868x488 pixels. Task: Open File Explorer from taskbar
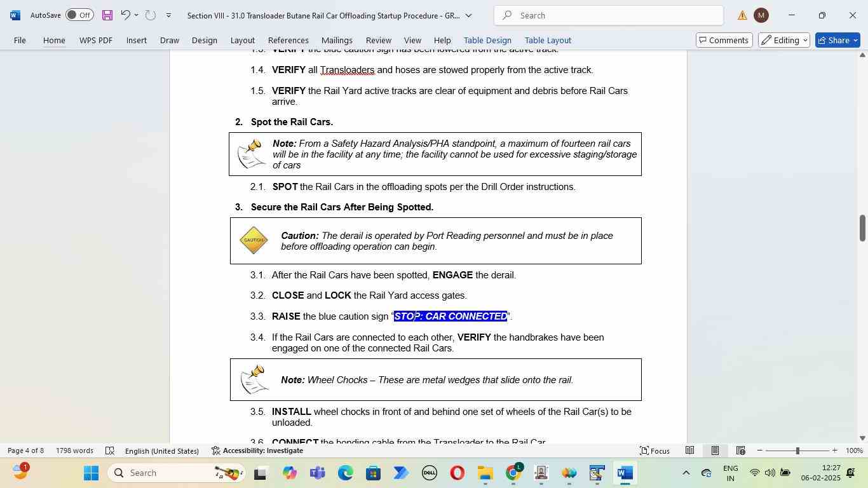click(x=485, y=473)
